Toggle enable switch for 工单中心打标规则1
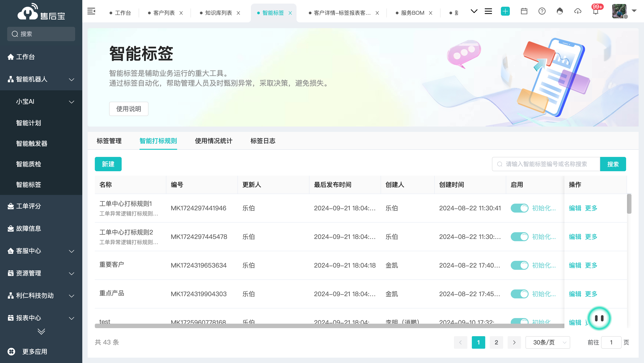644x363 pixels. pyautogui.click(x=519, y=208)
